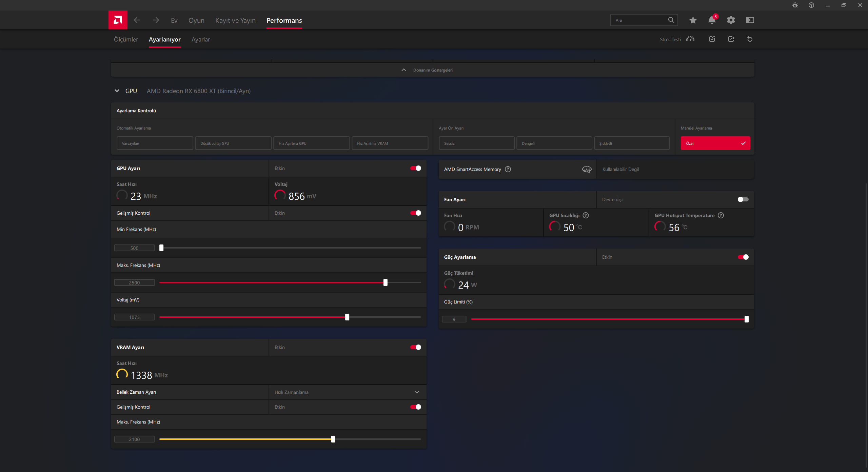
Task: Open the Ev tab
Action: click(174, 20)
